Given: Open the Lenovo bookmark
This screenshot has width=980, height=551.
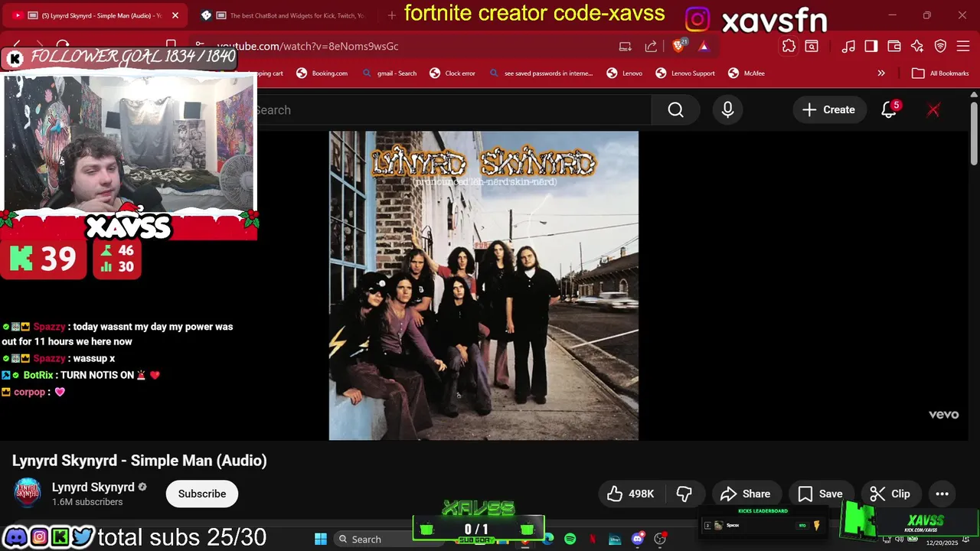Looking at the screenshot, I should tap(625, 73).
